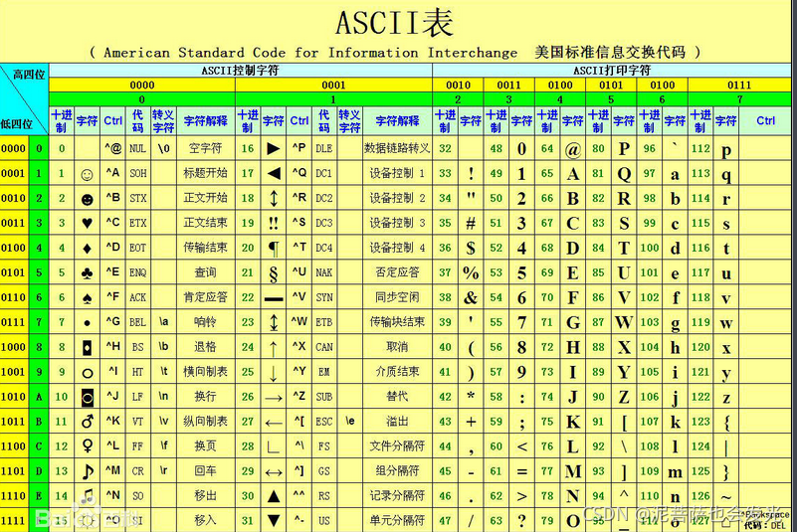Screen dimensions: 797x532
Task: Click the section sign symbol beside ^U
Action: [274, 273]
